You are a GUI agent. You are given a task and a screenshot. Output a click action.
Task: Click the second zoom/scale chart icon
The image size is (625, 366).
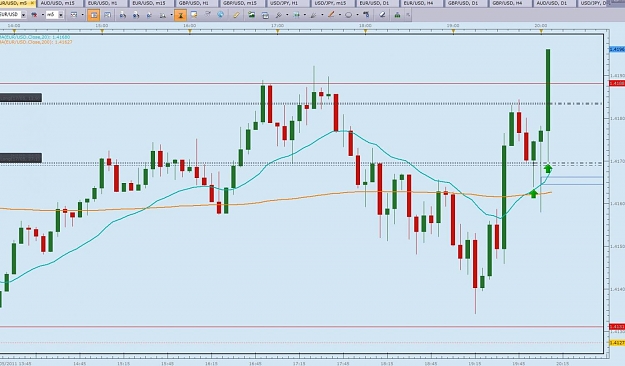[x=136, y=15]
